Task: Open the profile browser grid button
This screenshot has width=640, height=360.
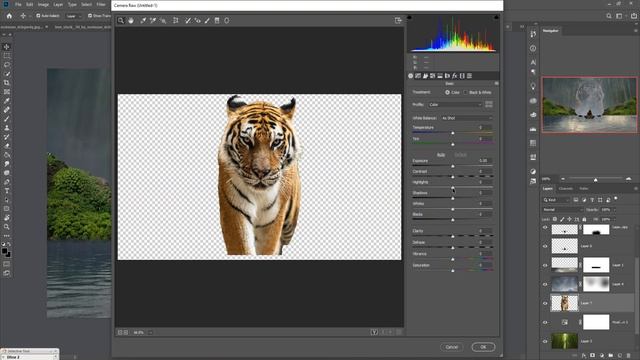Action: pyautogui.click(x=489, y=104)
